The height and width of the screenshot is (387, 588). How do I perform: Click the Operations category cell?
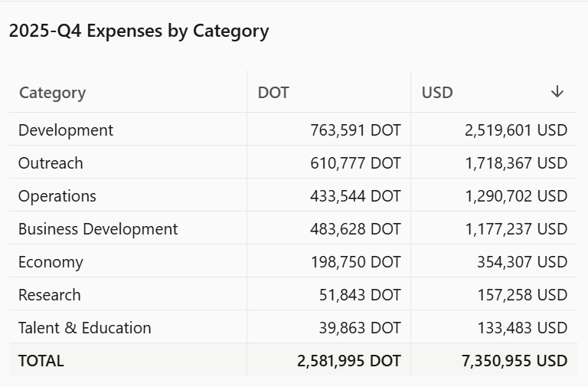pos(57,196)
